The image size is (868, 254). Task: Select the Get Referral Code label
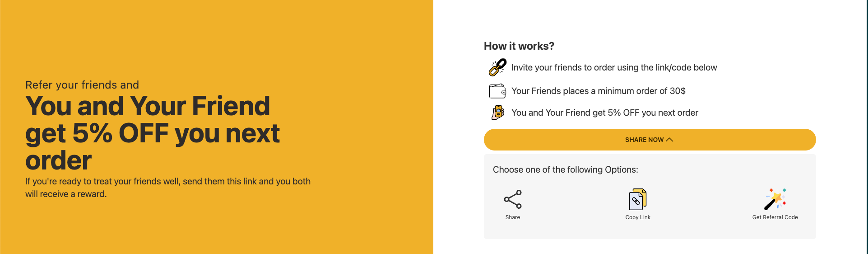[775, 217]
